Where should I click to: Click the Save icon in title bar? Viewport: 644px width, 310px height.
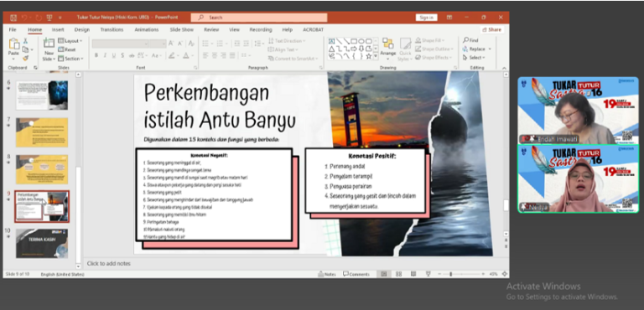13,18
